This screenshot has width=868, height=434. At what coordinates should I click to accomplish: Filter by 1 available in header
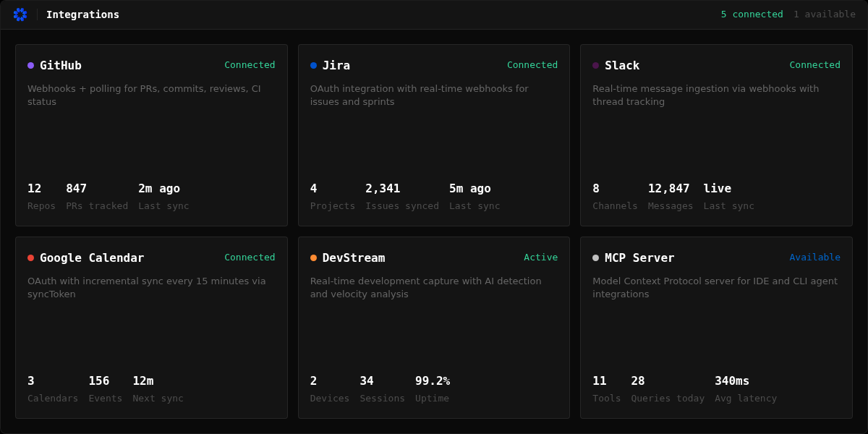click(x=825, y=14)
